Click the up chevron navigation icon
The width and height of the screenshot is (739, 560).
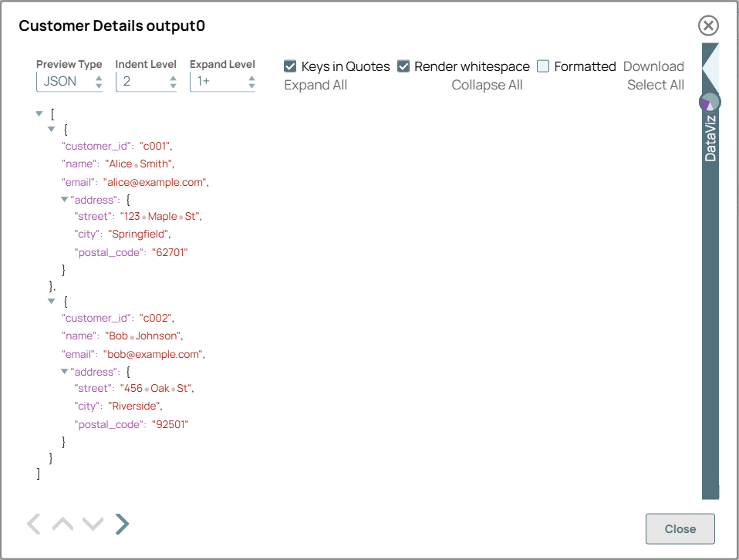click(x=62, y=524)
